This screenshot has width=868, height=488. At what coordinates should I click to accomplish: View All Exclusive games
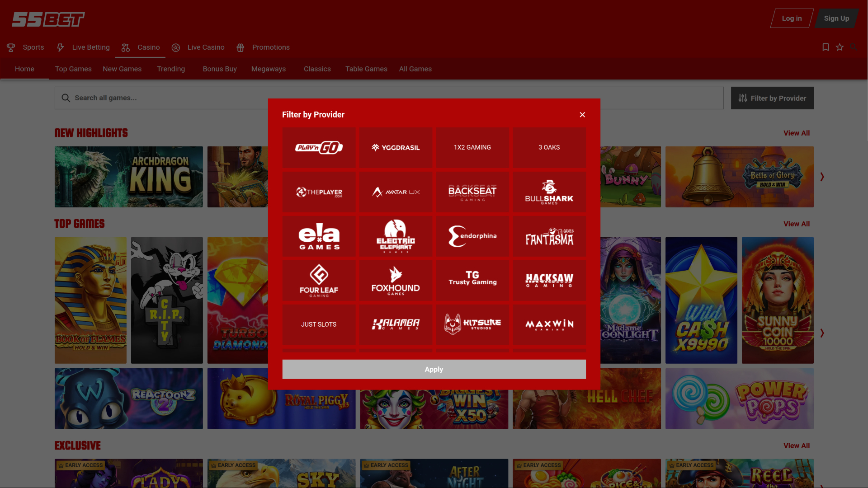point(797,446)
